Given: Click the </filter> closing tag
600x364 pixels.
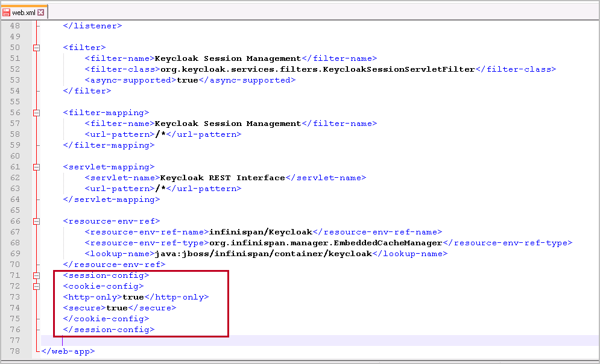Looking at the screenshot, I should 87,91.
